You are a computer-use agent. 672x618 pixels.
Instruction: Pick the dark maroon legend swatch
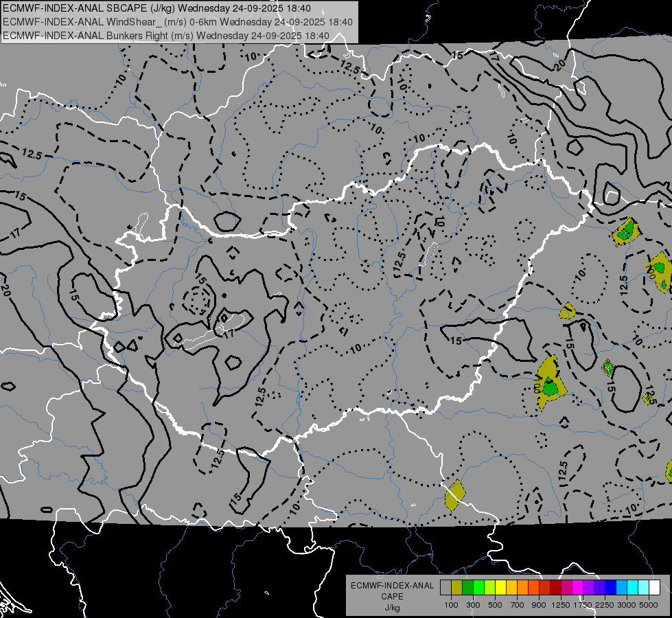tap(556, 587)
